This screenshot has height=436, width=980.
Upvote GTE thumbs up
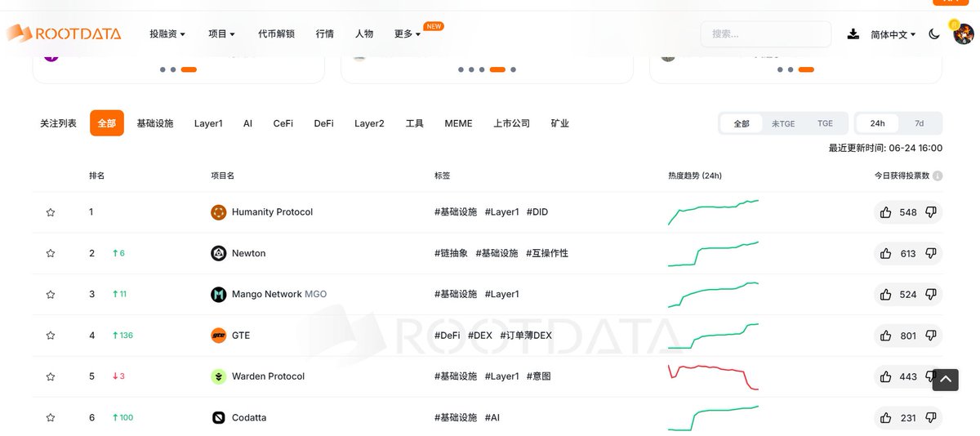point(886,336)
